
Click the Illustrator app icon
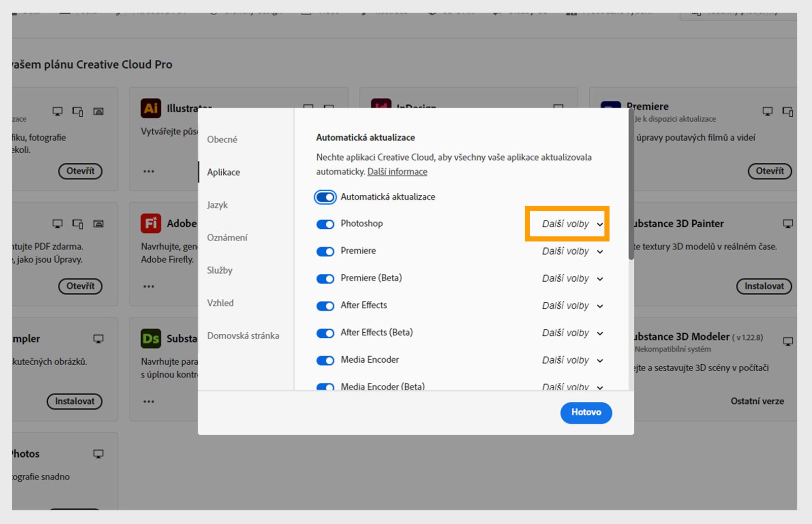coord(151,108)
